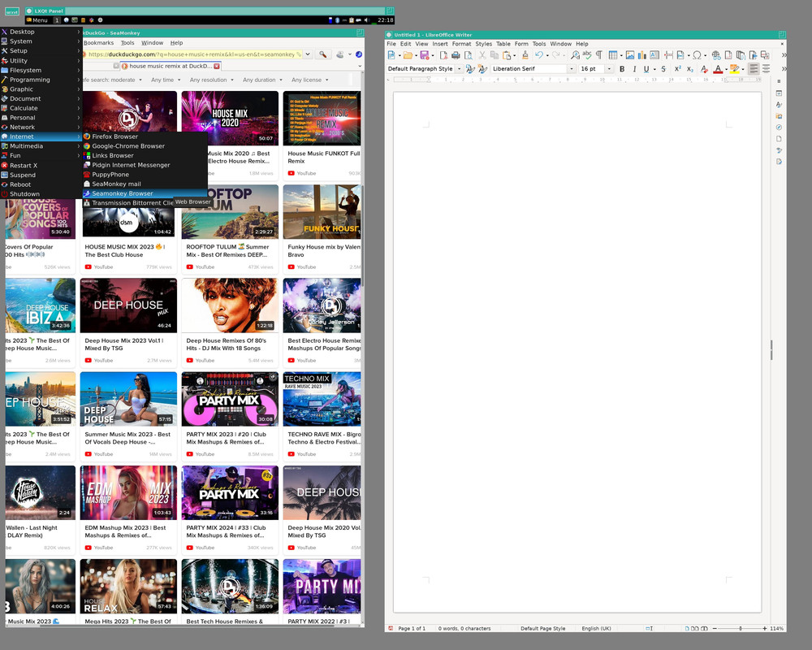Click the New document icon in Writer

391,55
